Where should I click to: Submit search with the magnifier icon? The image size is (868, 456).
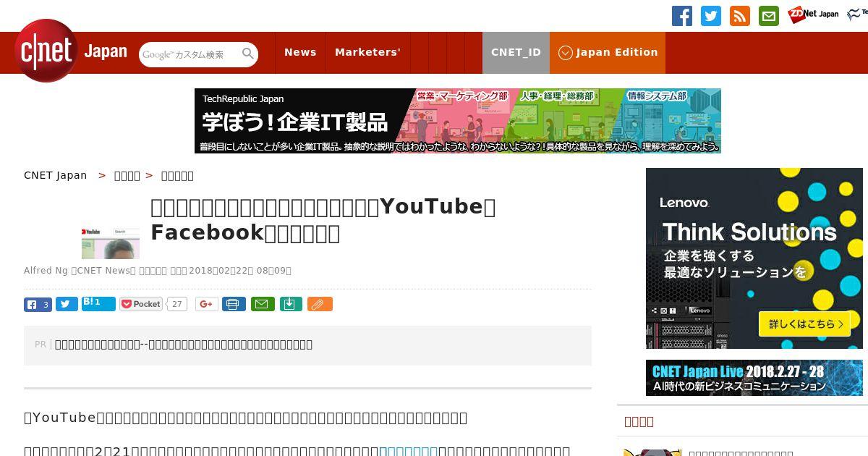pyautogui.click(x=248, y=54)
